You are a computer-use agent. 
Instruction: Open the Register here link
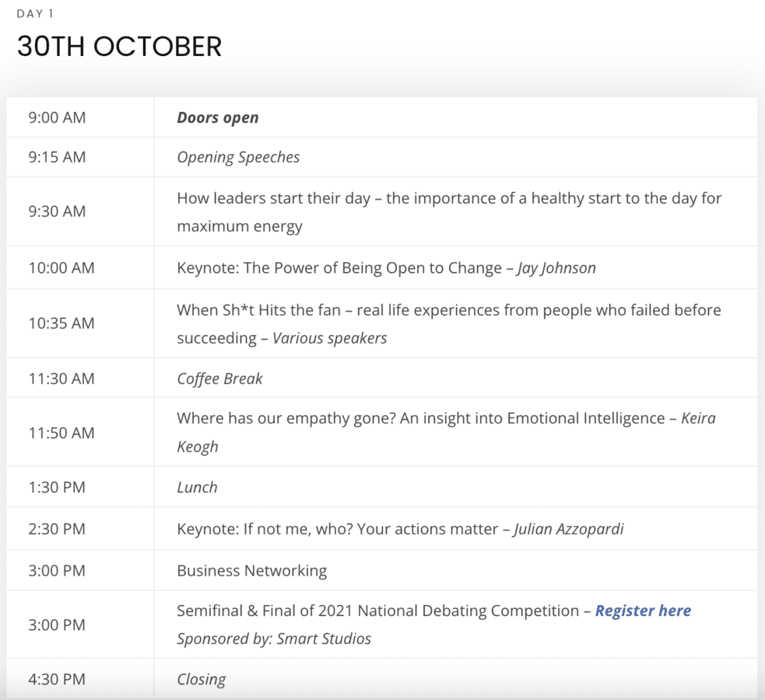[x=643, y=611]
